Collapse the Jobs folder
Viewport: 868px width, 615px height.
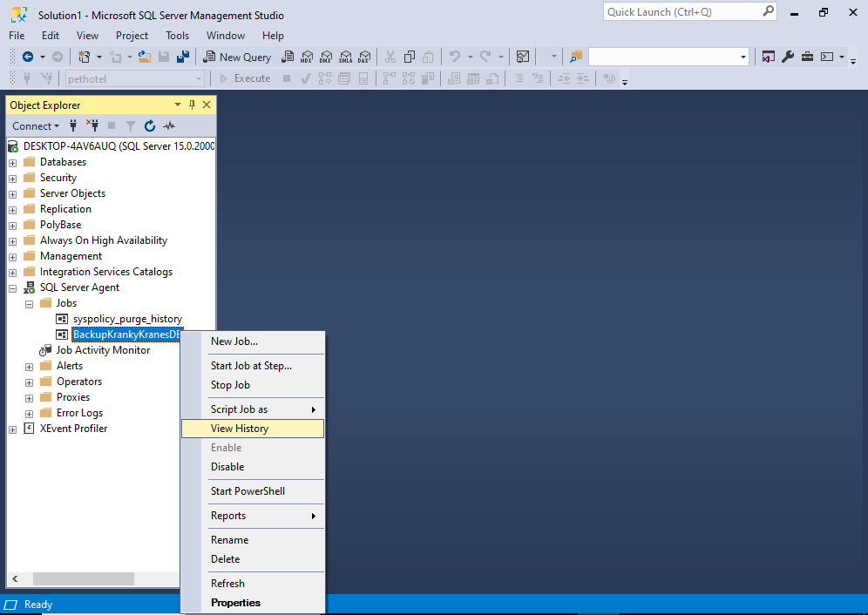pos(28,302)
